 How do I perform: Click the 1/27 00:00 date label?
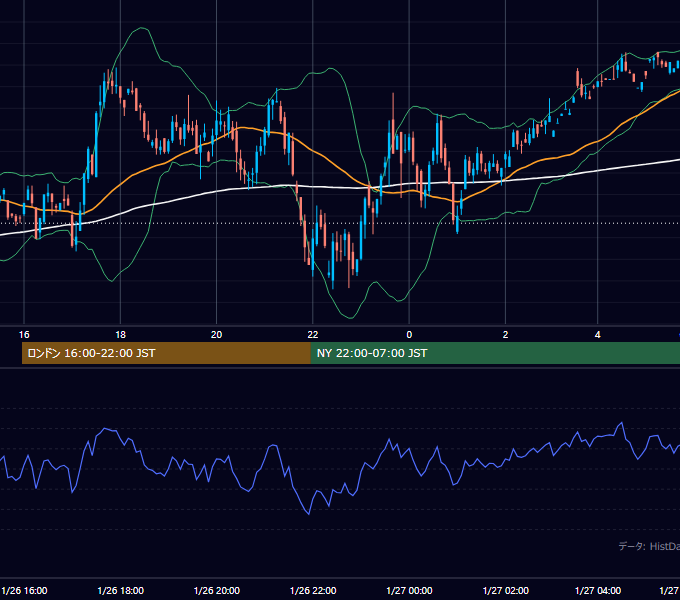409,590
